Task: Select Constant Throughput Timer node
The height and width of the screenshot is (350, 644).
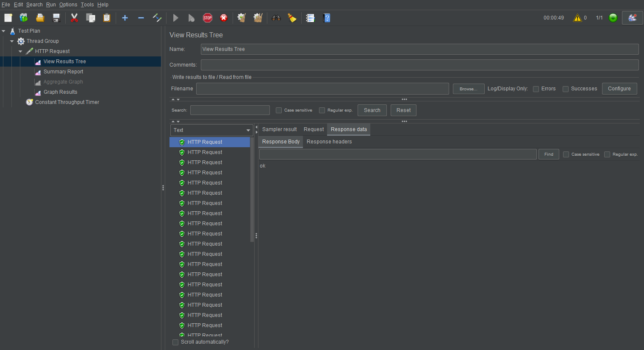Action: 67,102
